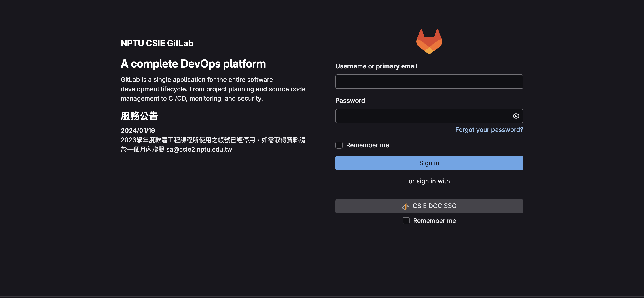Click the sa@csie2.nptu.edu.tw email address
Screen dimensions: 644x298
(x=199, y=149)
